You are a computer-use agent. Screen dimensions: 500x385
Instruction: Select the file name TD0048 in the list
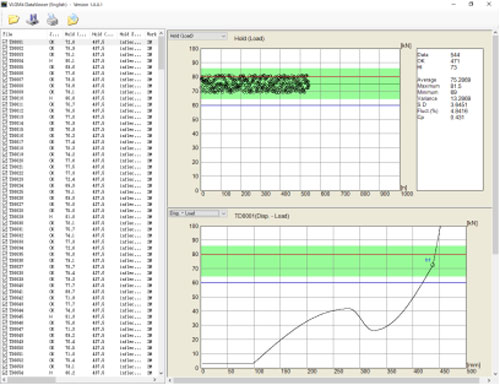click(x=16, y=335)
